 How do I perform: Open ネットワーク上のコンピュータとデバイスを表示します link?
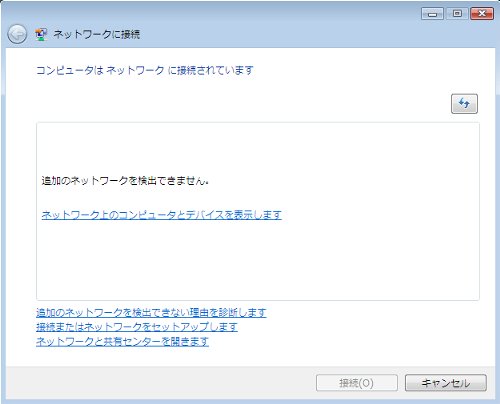(162, 215)
